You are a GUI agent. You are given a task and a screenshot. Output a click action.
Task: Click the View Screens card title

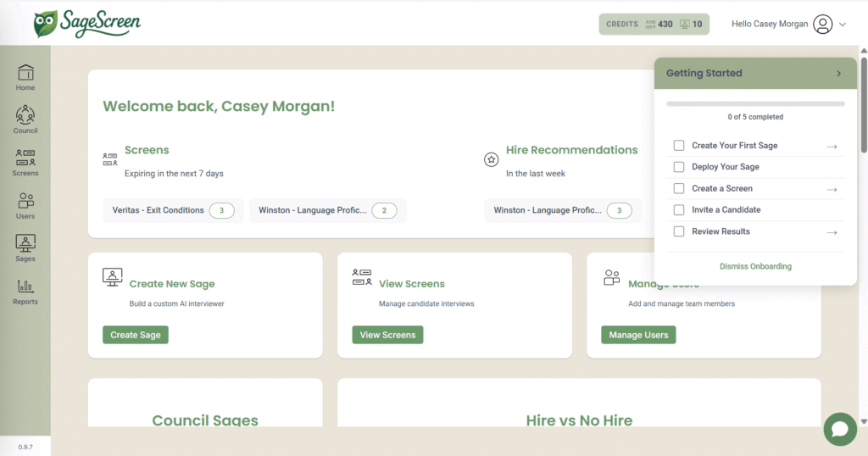click(412, 284)
